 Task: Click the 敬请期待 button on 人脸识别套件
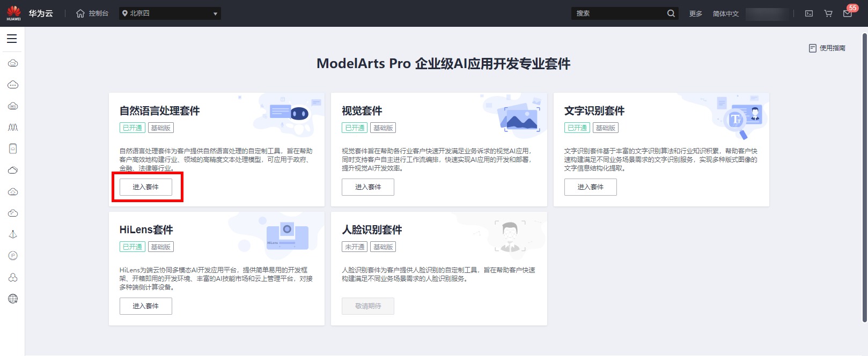pyautogui.click(x=367, y=306)
